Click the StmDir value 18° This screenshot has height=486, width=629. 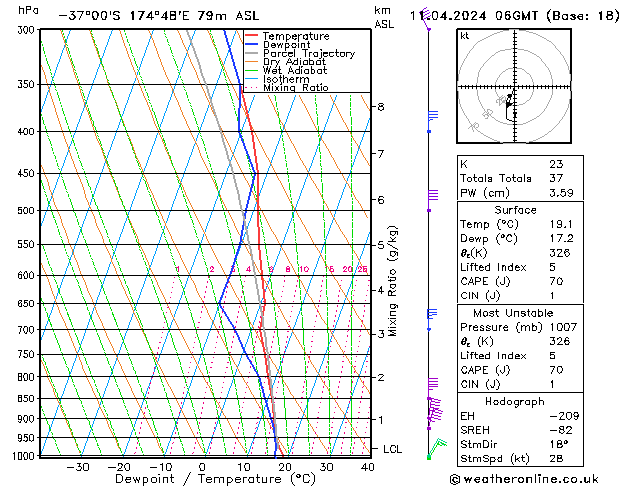559,444
